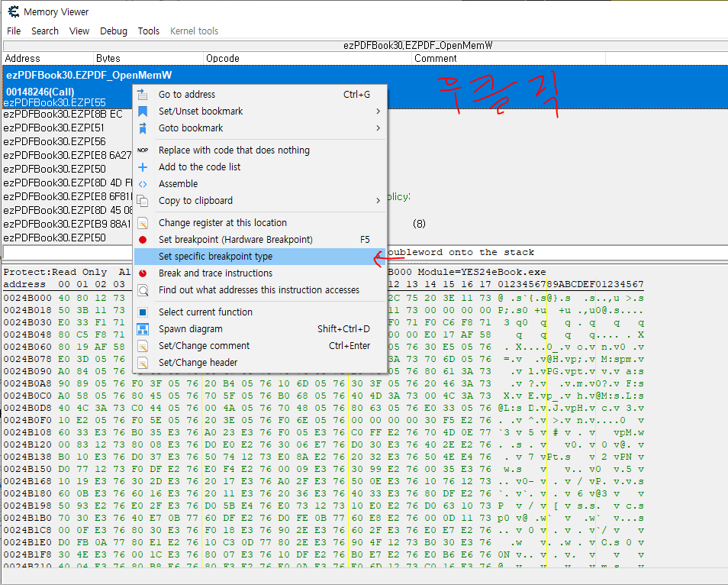The width and height of the screenshot is (728, 585).
Task: Choose Find out what addresses this instruction accesses
Action: click(260, 290)
